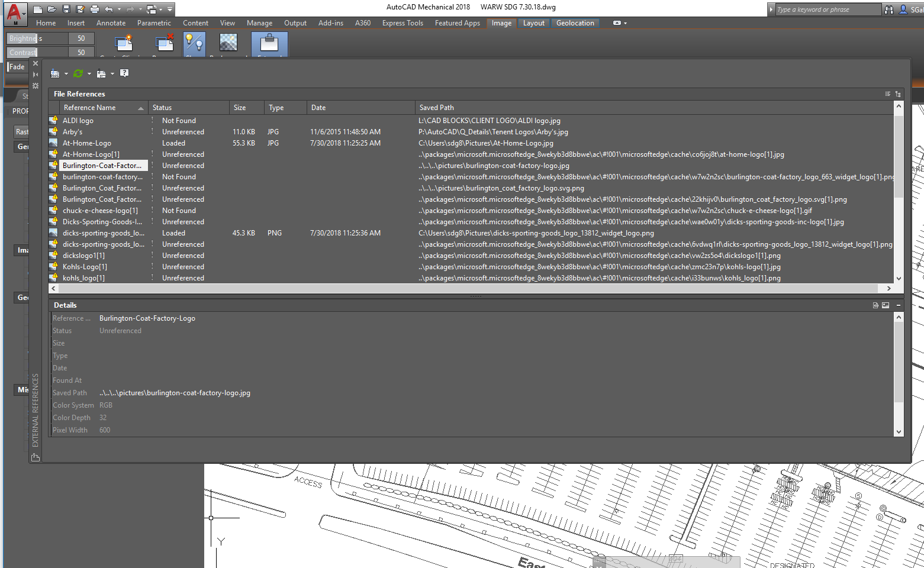Click the green Refresh icon
The image size is (924, 568).
[78, 73]
